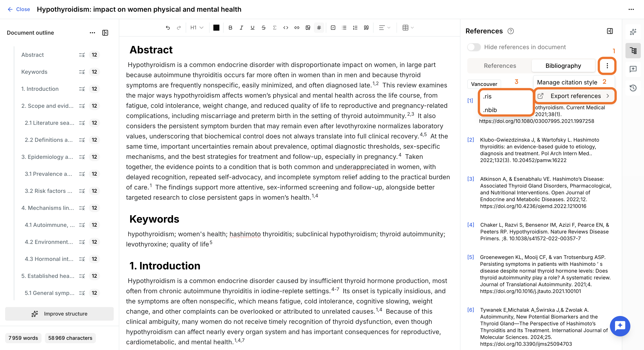Insert an image using the toolbar icon
644x350 pixels.
point(308,28)
